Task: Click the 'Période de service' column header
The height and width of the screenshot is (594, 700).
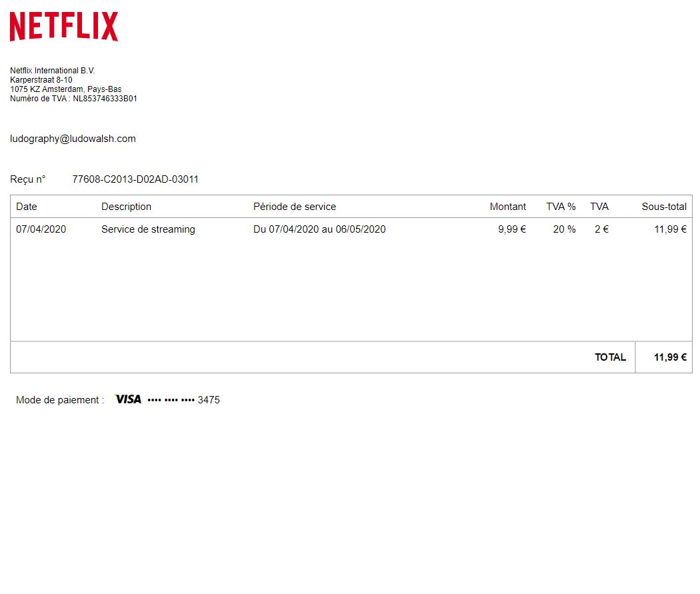Action: (x=295, y=207)
